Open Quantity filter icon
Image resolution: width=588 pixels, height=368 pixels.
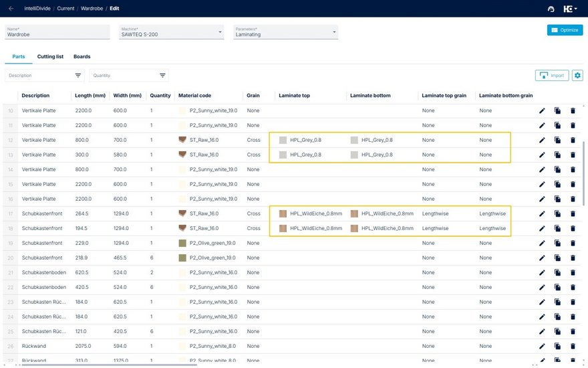pos(162,76)
